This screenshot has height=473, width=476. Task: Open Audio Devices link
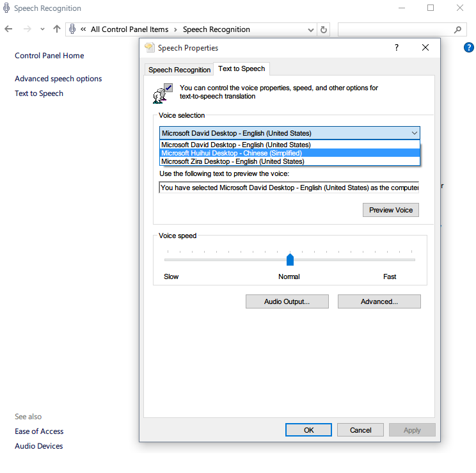point(39,446)
